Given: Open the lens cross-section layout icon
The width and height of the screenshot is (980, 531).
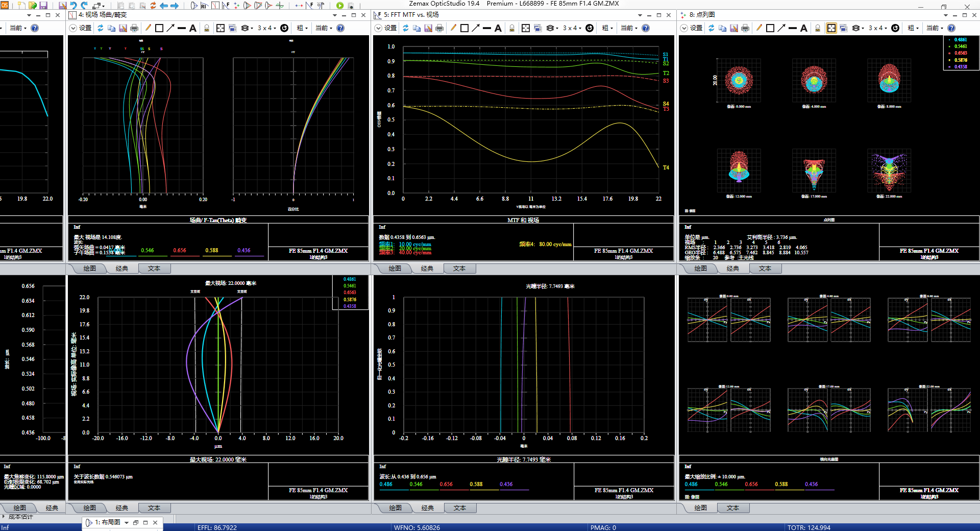Looking at the screenshot, I should tap(194, 6).
